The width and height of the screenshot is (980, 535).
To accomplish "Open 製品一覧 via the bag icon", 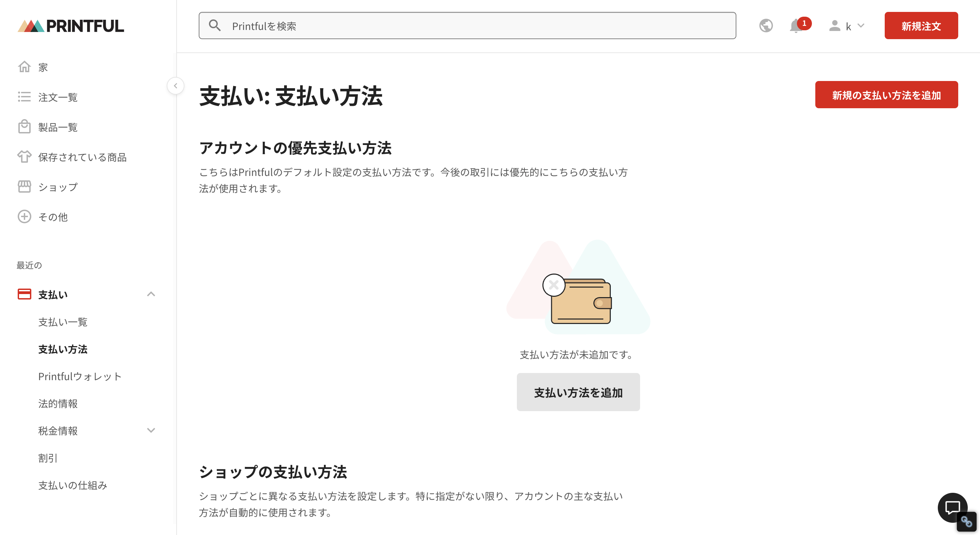I will [24, 127].
